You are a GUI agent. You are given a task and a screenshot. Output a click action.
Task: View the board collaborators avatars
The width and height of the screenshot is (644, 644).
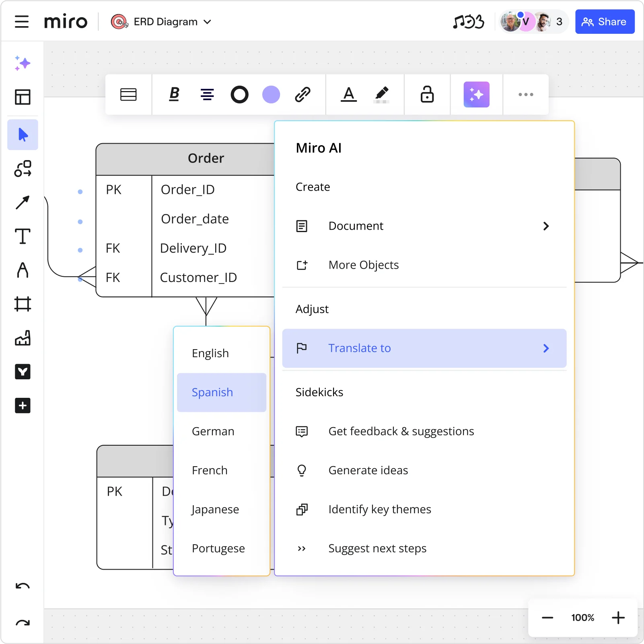(534, 22)
